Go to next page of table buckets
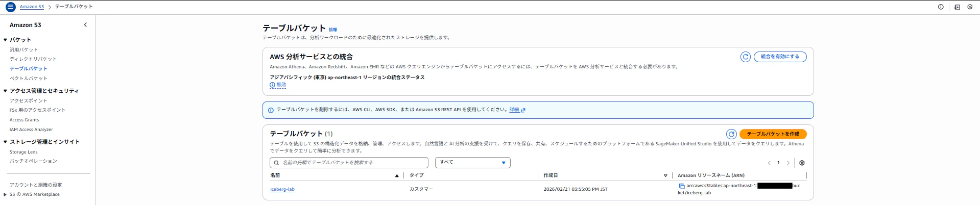This screenshot has width=980, height=205. 788,163
